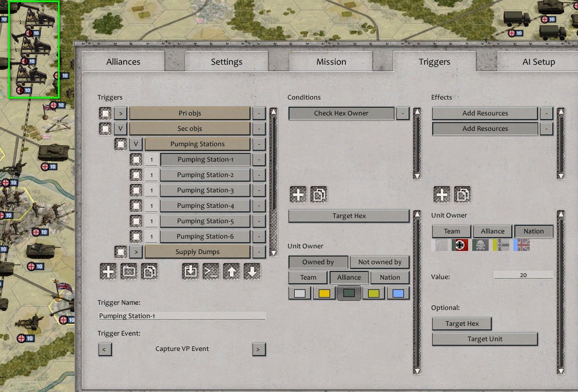
Task: Add a new trigger with the plus icon under the Triggers list
Action: 108,272
